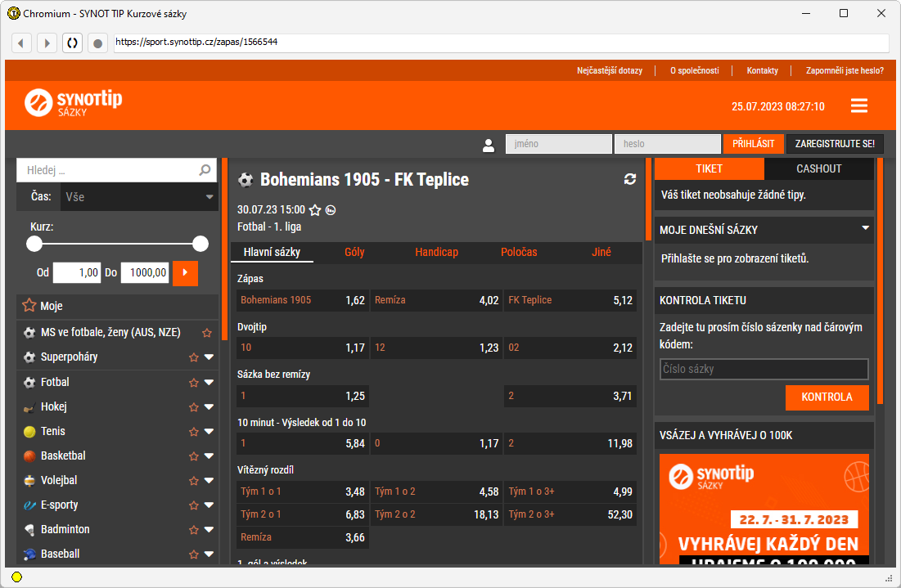Image resolution: width=901 pixels, height=588 pixels.
Task: Open the CASHOUT tab
Action: point(819,168)
